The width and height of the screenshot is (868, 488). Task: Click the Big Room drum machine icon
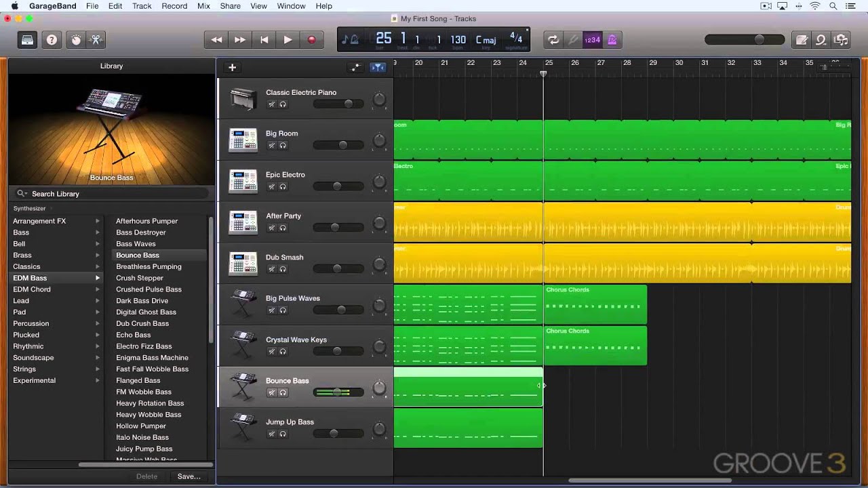point(243,140)
